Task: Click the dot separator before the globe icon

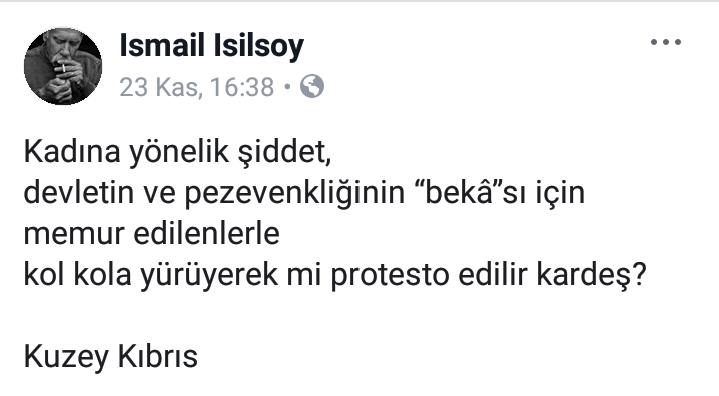Action: coord(287,86)
